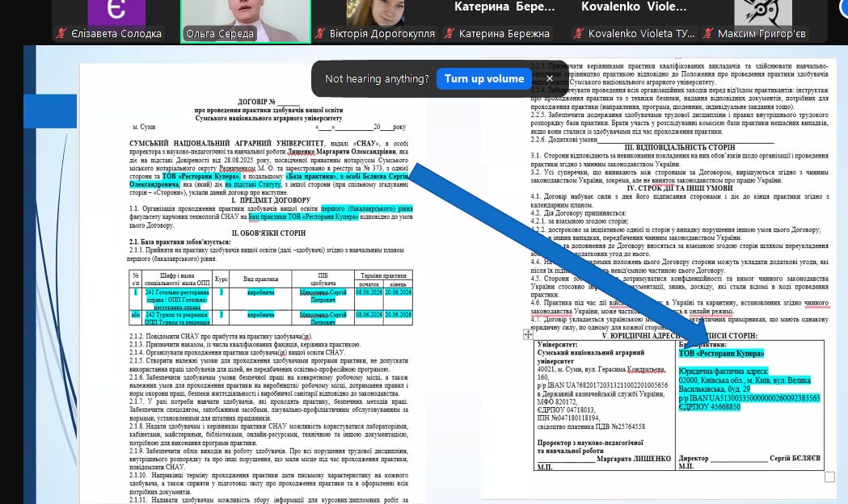Click the table move handle icon
Viewport: 848px width, 504px height.
[x=528, y=334]
